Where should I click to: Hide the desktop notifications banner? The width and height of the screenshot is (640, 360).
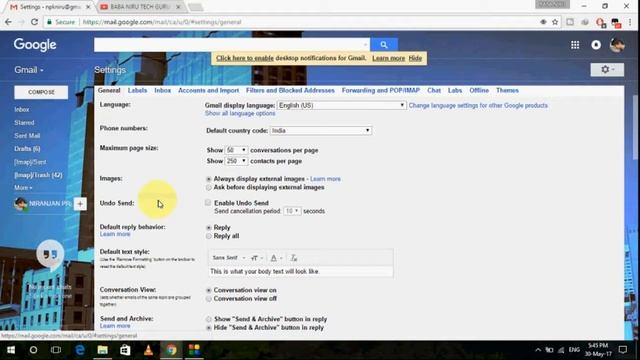[415, 58]
